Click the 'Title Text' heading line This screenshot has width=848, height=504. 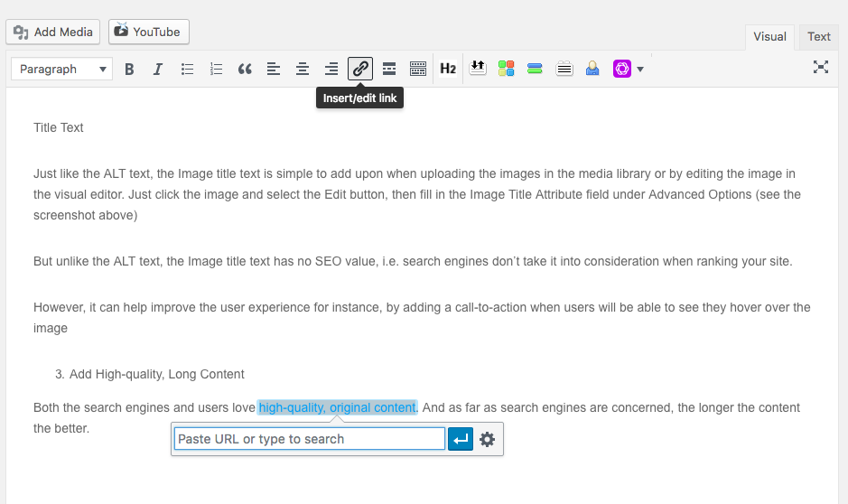pyautogui.click(x=59, y=127)
